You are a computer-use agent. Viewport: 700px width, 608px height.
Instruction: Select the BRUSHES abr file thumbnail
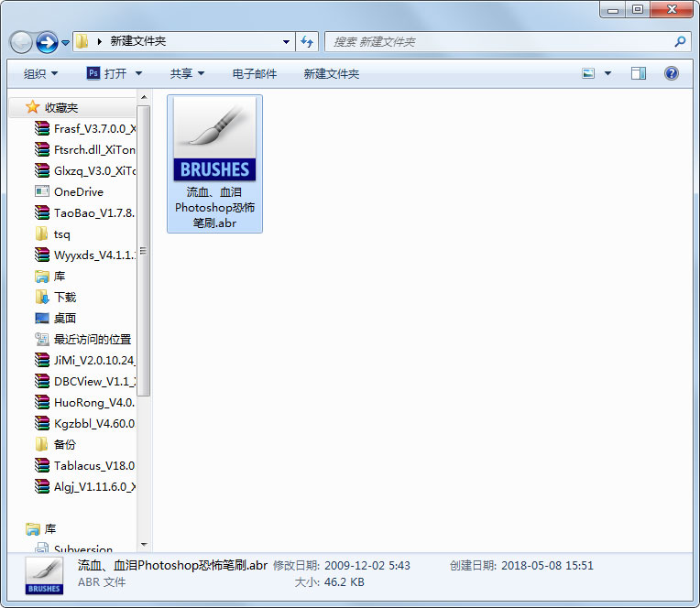214,139
